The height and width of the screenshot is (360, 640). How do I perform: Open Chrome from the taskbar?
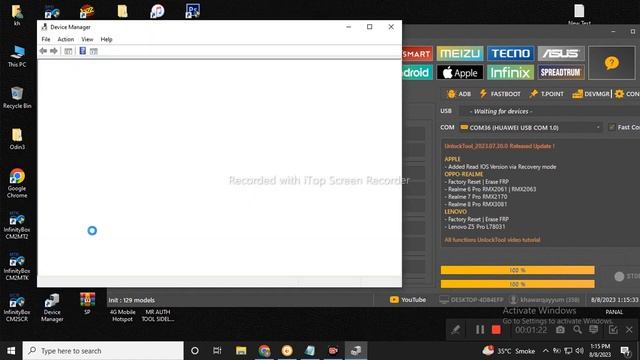264,351
